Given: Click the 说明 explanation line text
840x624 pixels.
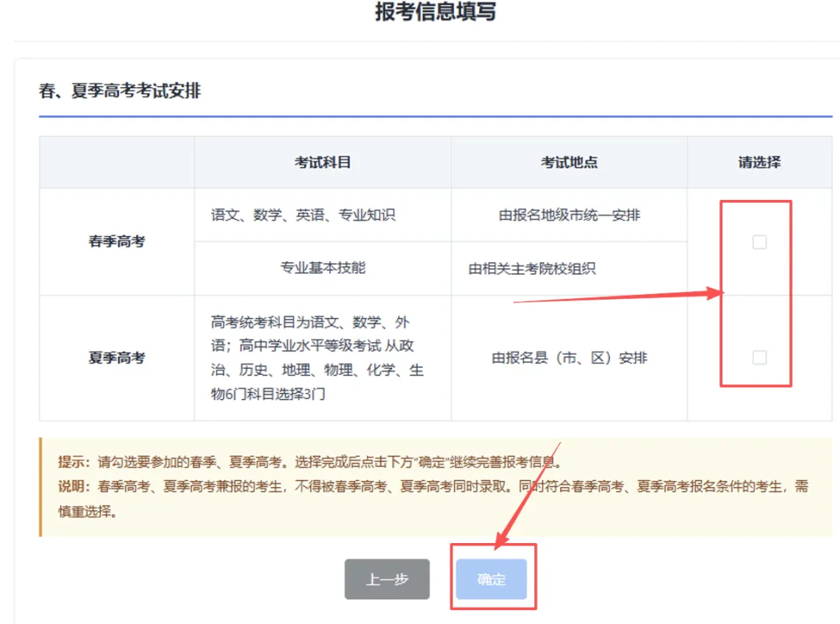Looking at the screenshot, I should point(433,499).
